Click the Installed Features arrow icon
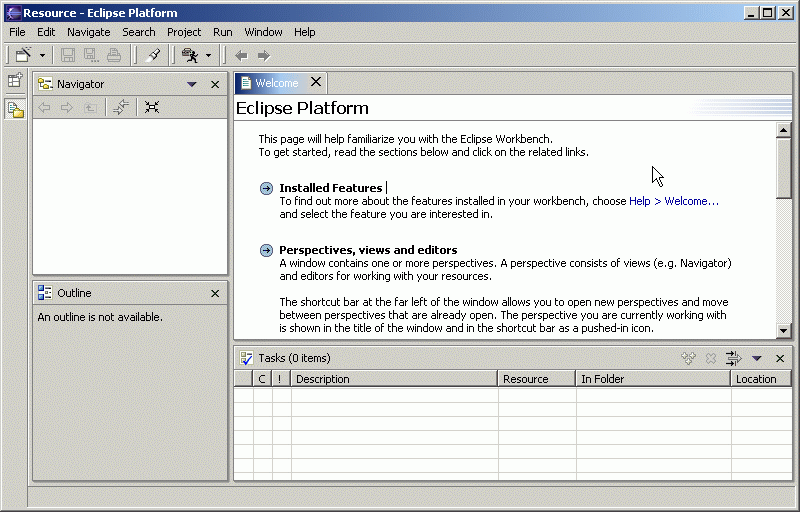Image resolution: width=800 pixels, height=512 pixels. (x=266, y=188)
